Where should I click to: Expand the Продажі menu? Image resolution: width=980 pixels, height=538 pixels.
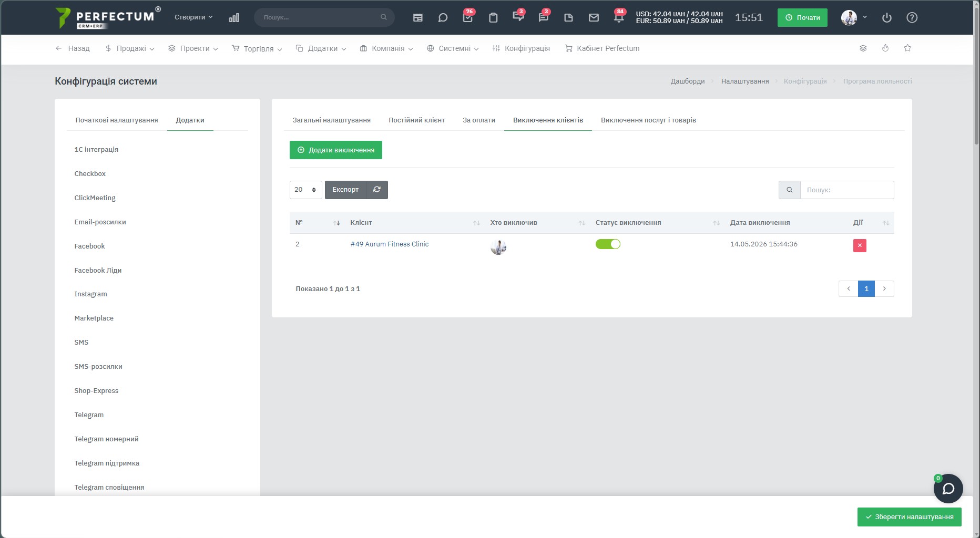130,48
